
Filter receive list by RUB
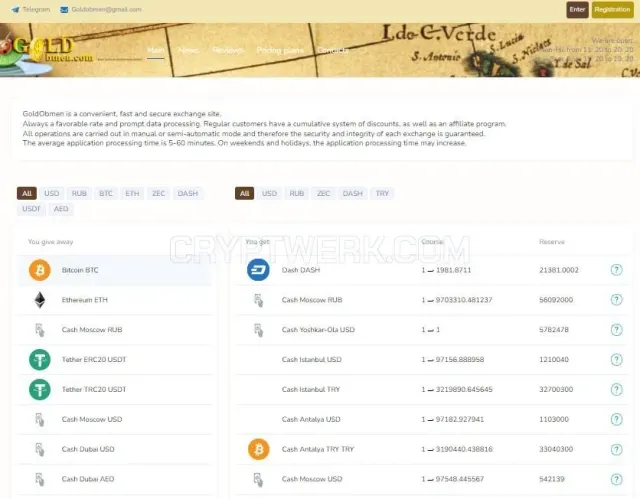coord(297,193)
